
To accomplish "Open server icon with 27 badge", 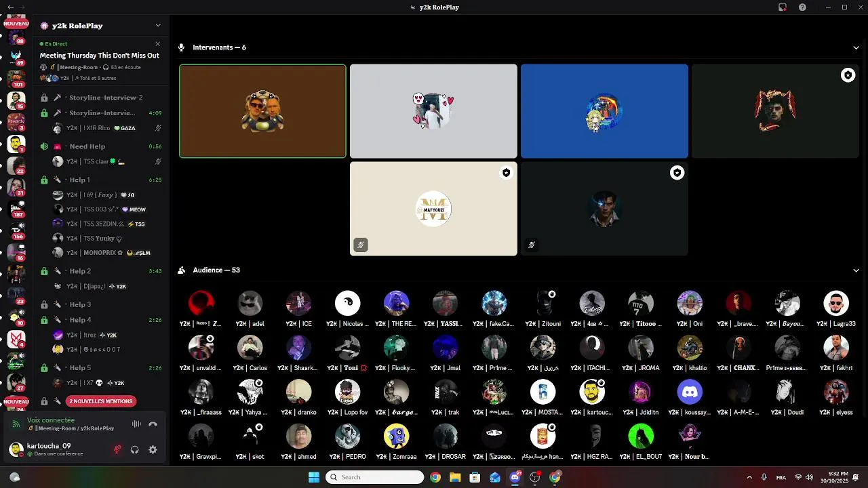I will (16, 382).
